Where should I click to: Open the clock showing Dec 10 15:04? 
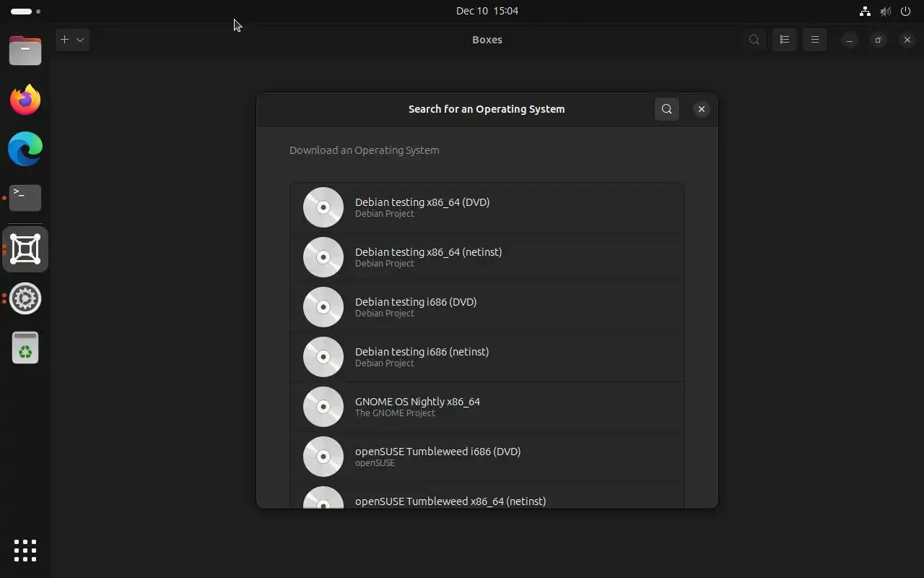pyautogui.click(x=487, y=11)
